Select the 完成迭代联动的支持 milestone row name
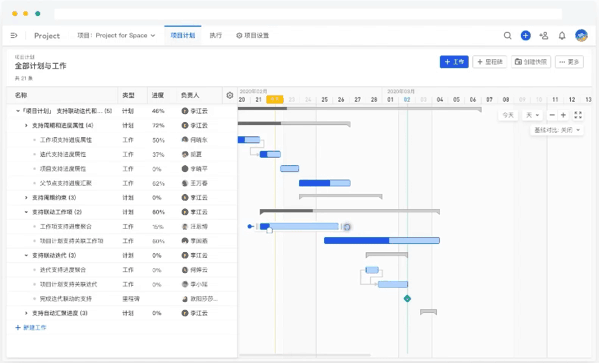Viewport: 599px width, 363px height. click(x=66, y=299)
